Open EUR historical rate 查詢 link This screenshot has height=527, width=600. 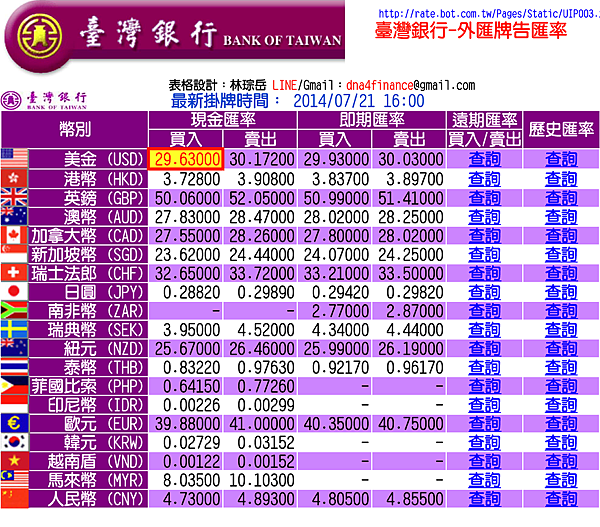(561, 424)
